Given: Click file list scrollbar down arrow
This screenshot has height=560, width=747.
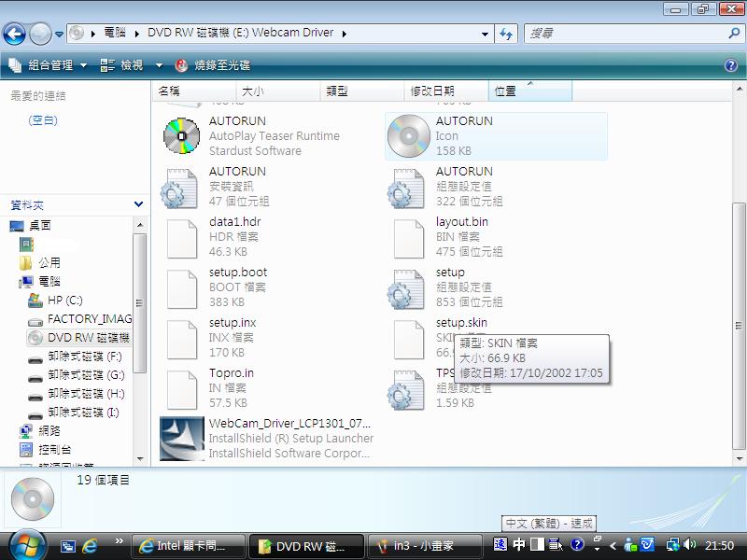Looking at the screenshot, I should coord(739,459).
